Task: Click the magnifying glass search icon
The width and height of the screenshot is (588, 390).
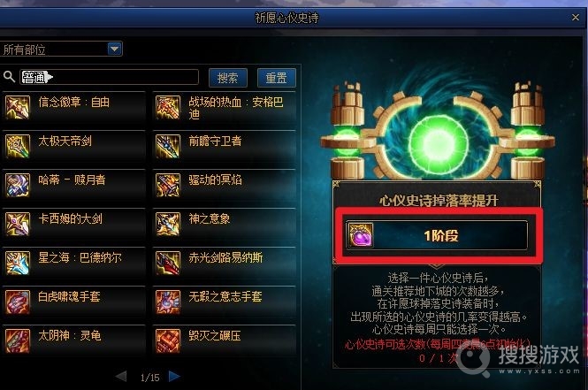Action: (9, 77)
